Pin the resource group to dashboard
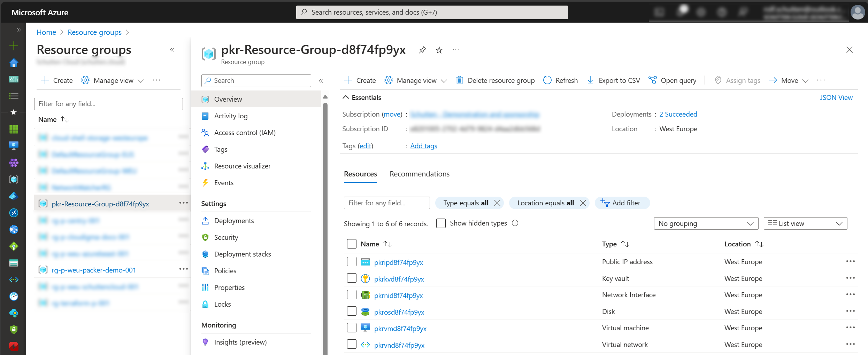The width and height of the screenshot is (868, 355). point(422,50)
